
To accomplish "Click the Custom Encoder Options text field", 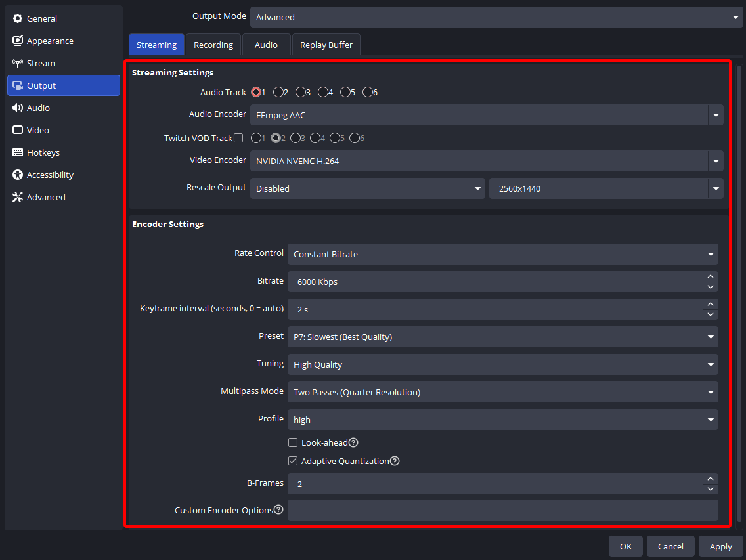I will 503,510.
